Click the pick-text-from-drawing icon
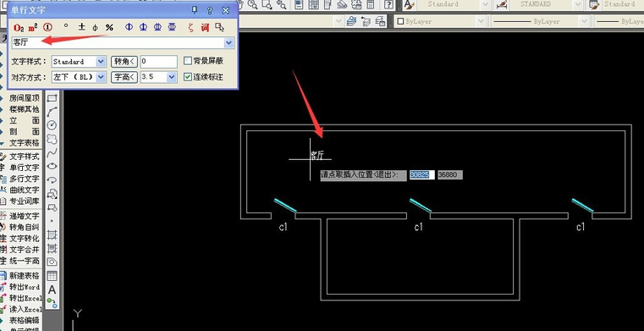 click(220, 28)
